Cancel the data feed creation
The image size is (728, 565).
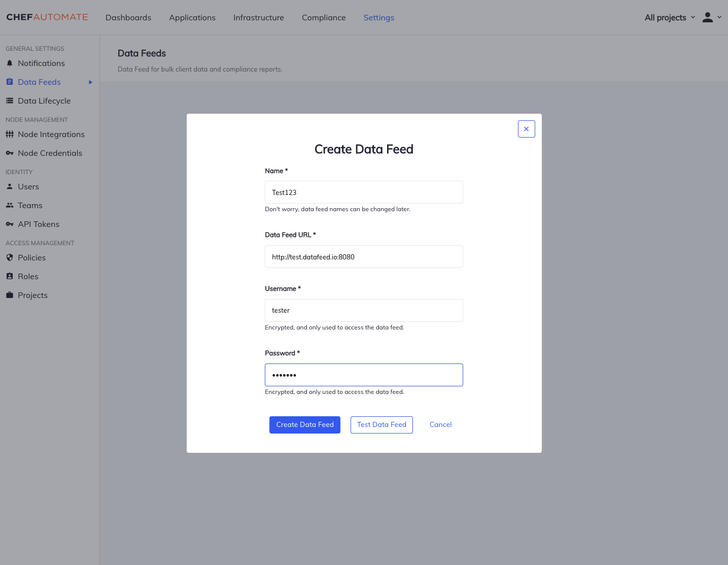440,425
